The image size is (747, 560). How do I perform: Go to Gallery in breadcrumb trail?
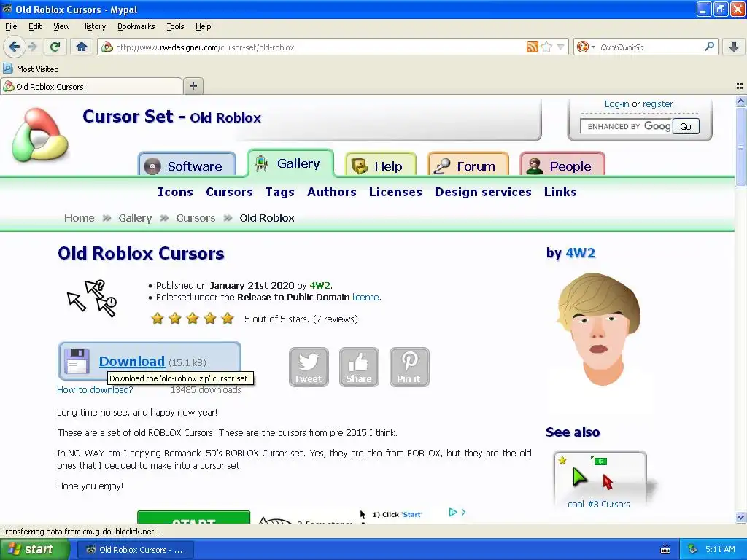click(x=135, y=218)
